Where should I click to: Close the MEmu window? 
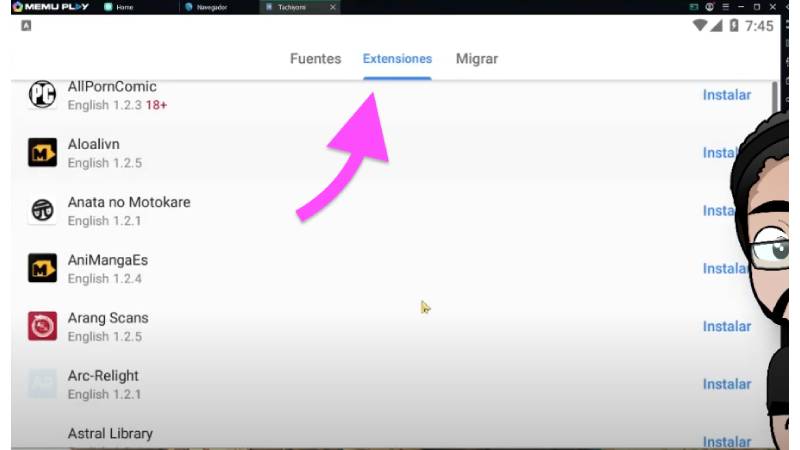(x=772, y=7)
